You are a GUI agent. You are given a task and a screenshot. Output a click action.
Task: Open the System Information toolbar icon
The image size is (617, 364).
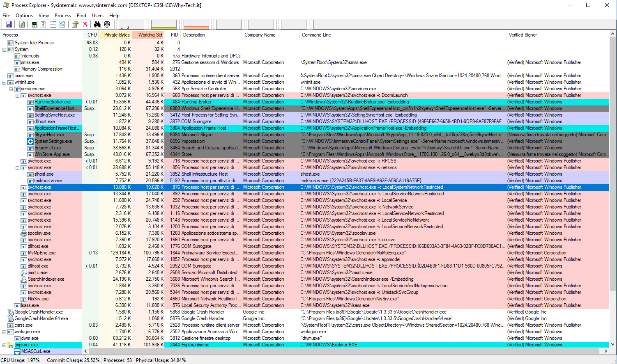pos(35,24)
